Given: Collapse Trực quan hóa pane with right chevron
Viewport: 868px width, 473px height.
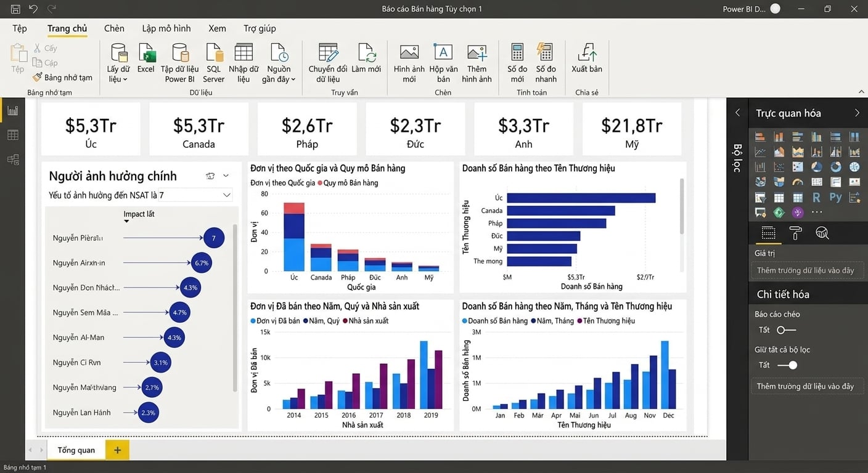Looking at the screenshot, I should tap(857, 113).
